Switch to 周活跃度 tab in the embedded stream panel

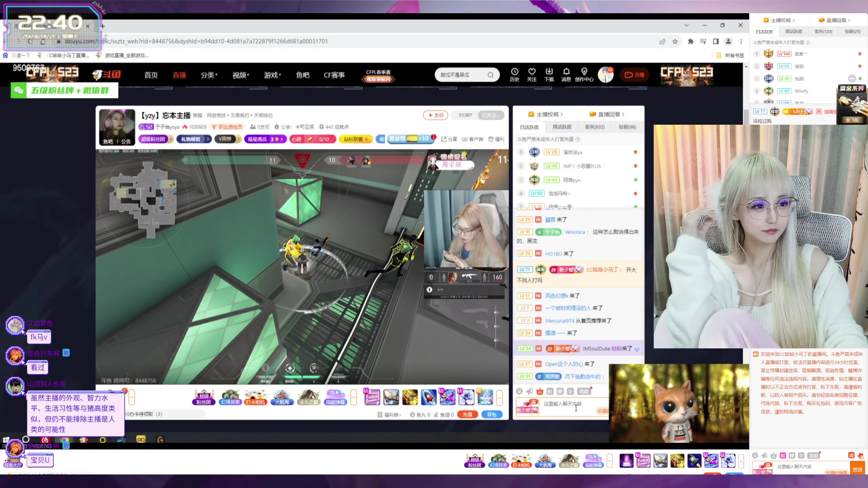562,127
